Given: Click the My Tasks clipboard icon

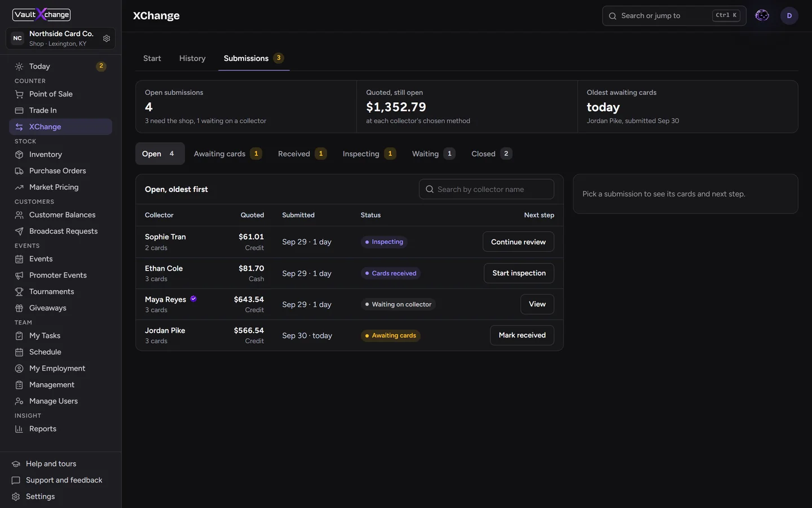Looking at the screenshot, I should (x=19, y=336).
